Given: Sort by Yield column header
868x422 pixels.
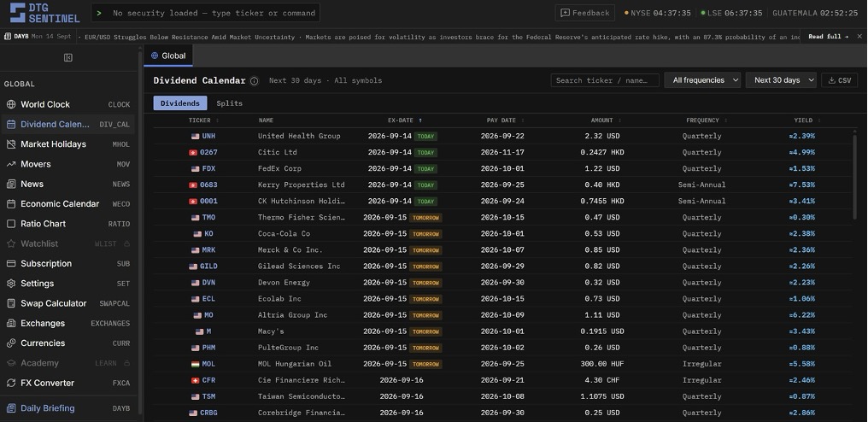Looking at the screenshot, I should [807, 120].
